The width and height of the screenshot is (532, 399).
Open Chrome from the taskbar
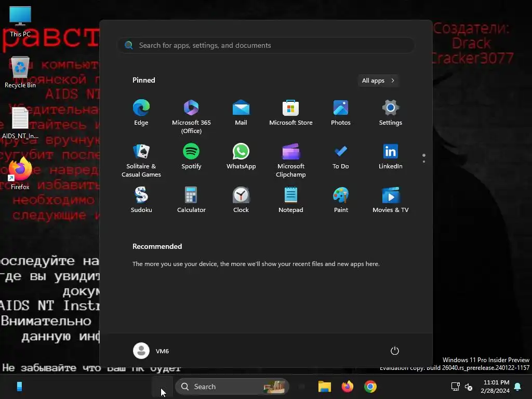tap(370, 387)
